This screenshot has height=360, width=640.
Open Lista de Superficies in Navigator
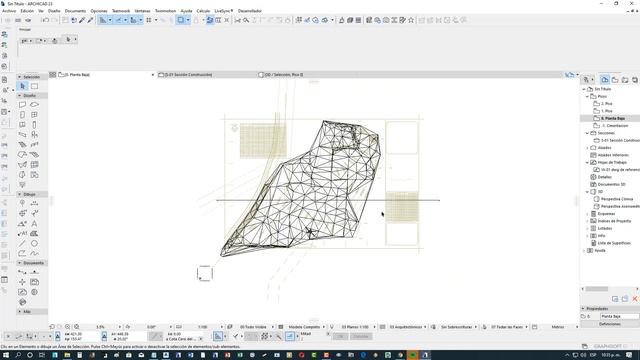pos(614,243)
